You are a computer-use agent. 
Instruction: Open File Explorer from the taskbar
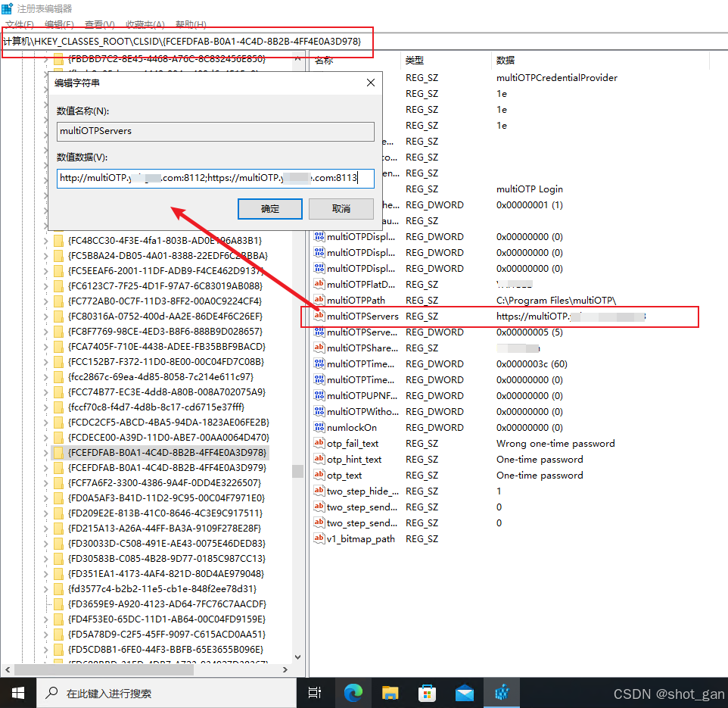tap(390, 693)
